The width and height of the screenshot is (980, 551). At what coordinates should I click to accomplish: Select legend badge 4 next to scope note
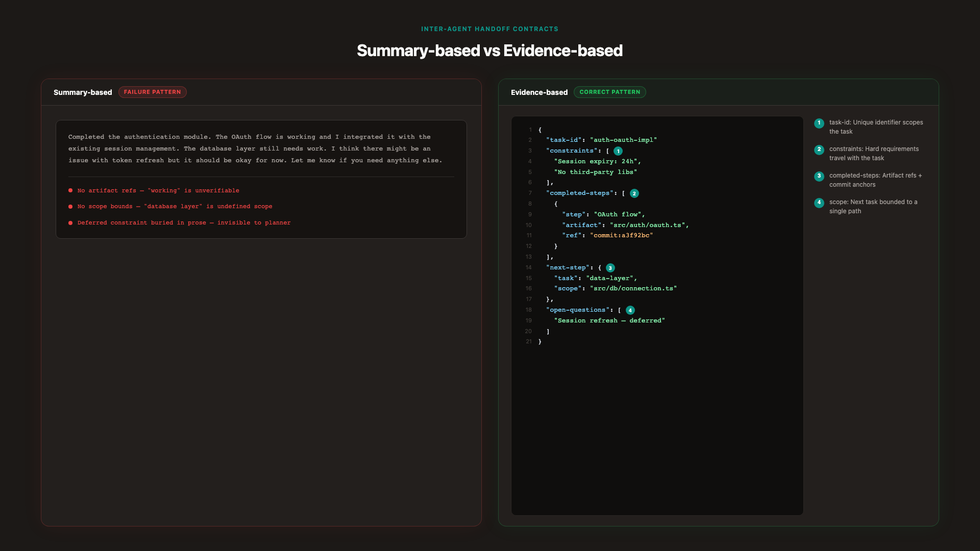point(819,203)
